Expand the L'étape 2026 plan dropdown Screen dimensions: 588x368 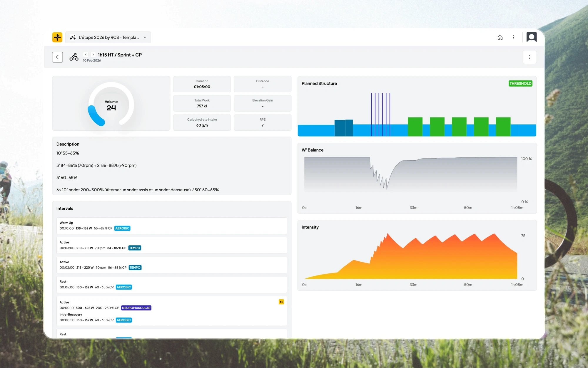[108, 37]
